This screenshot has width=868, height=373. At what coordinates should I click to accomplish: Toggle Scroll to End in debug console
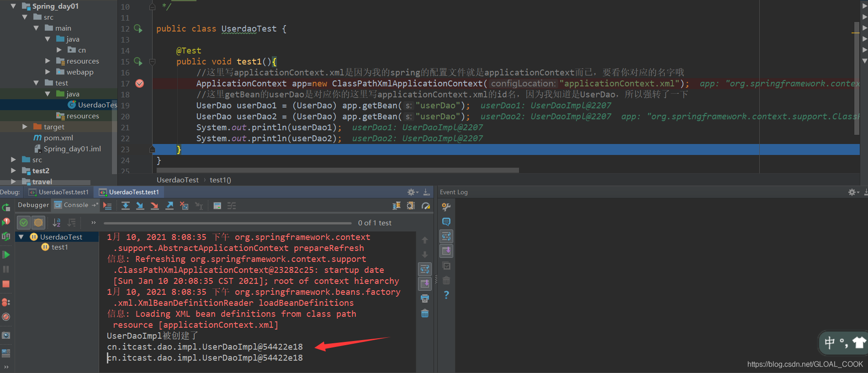[425, 284]
